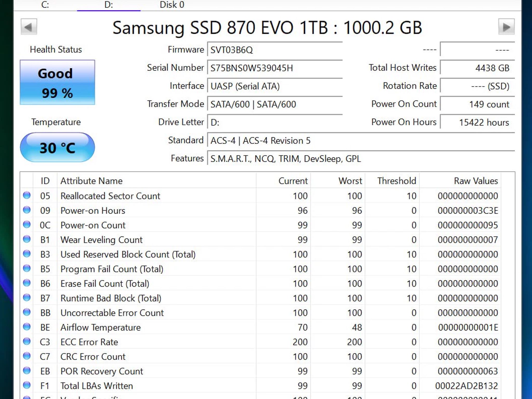Click the Good 99 % health status button

(57, 82)
